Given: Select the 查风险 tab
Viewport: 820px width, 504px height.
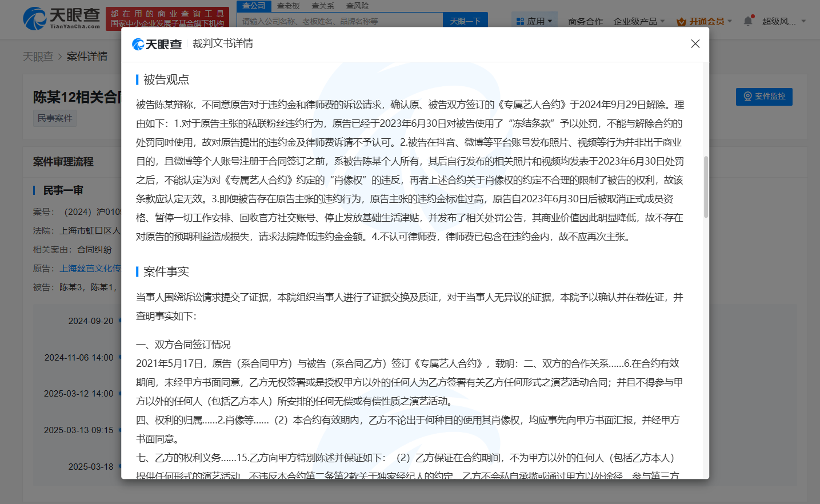Looking at the screenshot, I should [357, 6].
